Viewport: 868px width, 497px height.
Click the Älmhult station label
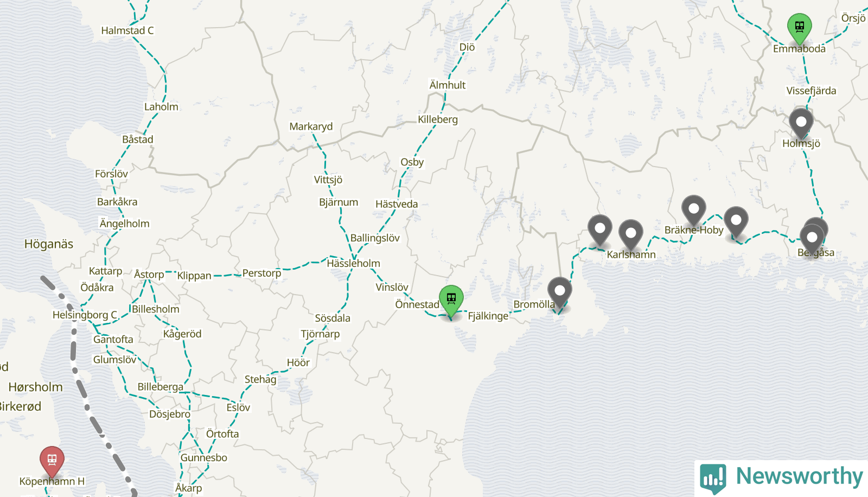point(448,85)
